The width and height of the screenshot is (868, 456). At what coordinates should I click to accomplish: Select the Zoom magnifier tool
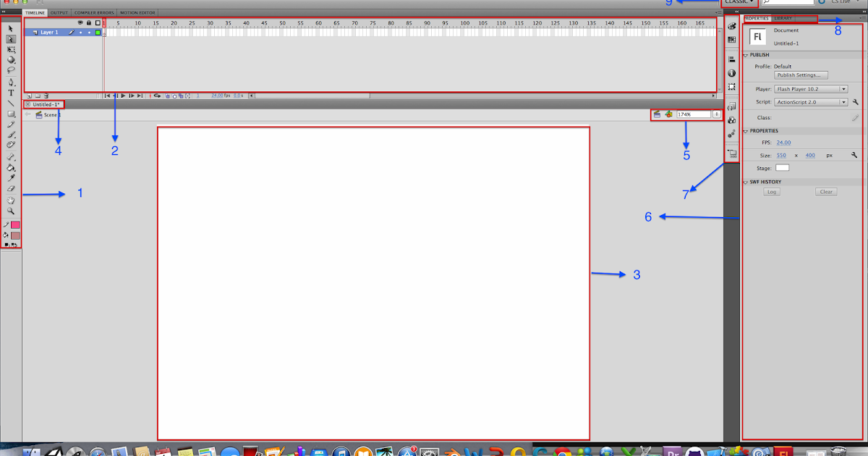[x=11, y=211]
